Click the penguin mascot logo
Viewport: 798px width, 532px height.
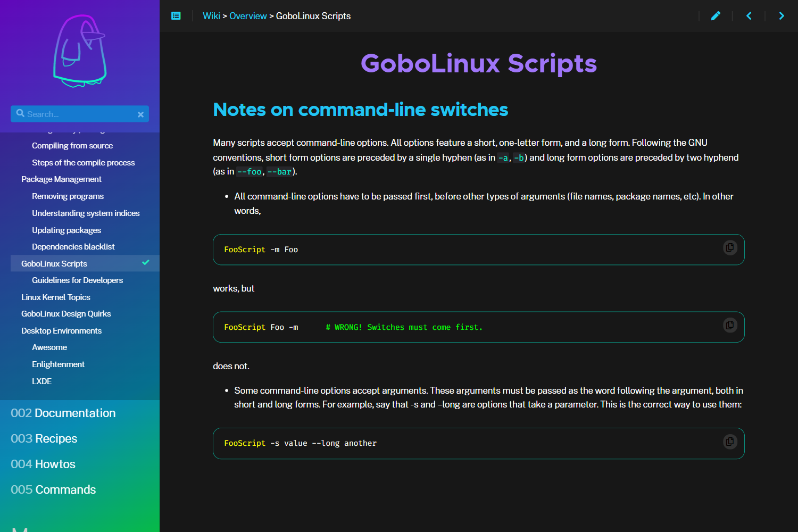pos(80,51)
